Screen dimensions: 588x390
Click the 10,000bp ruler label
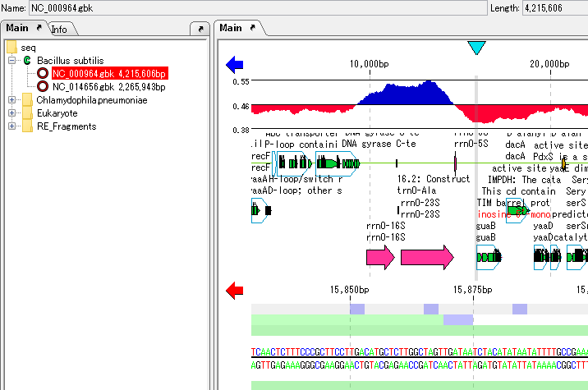click(x=370, y=64)
